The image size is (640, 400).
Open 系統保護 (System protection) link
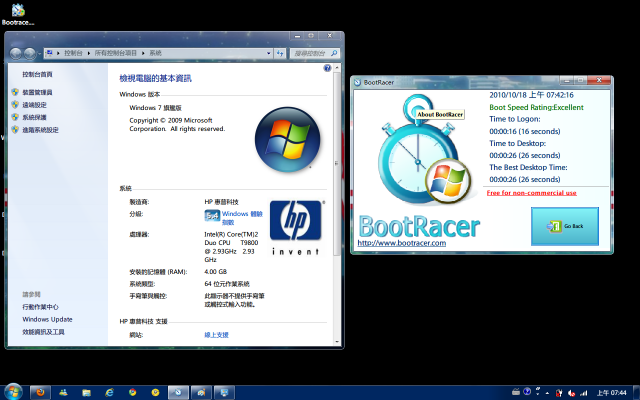click(34, 117)
